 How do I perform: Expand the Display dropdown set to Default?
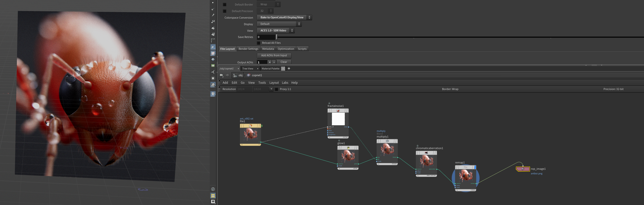(279, 24)
